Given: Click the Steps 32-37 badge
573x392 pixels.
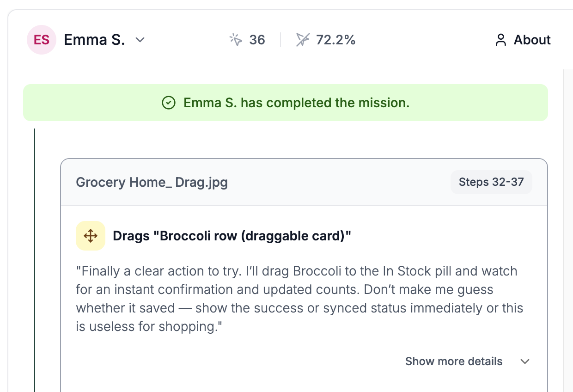Looking at the screenshot, I should click(491, 182).
